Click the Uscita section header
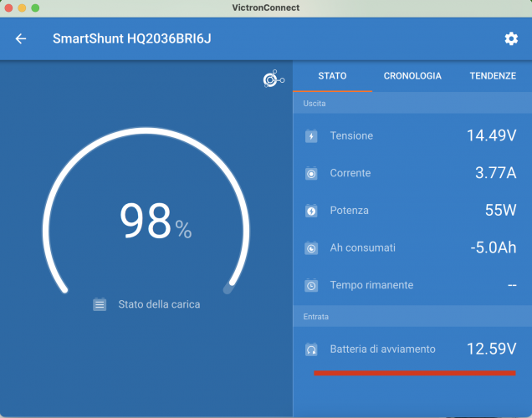The image size is (532, 418). [x=315, y=104]
